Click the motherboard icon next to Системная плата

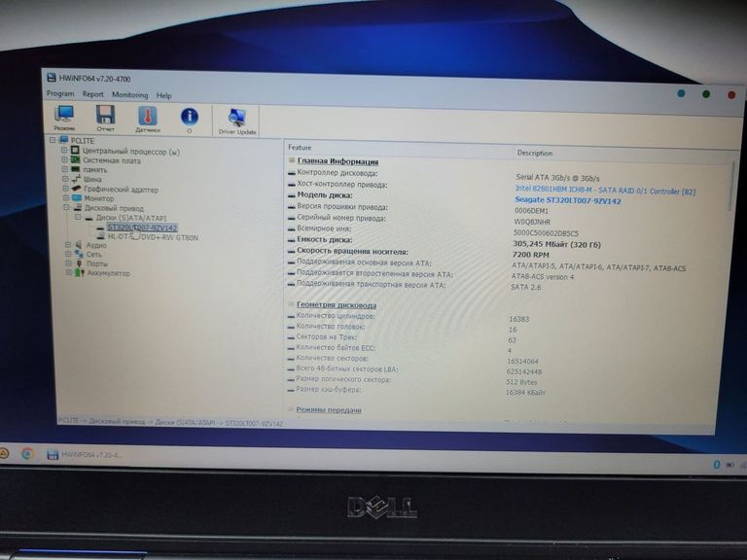(75, 159)
